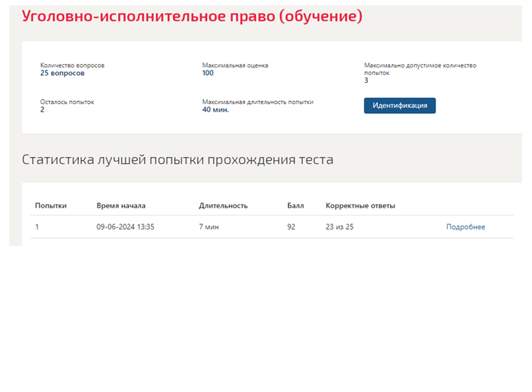Click the duration cell 7 мин
Screen dimensions: 532x392
(x=209, y=227)
